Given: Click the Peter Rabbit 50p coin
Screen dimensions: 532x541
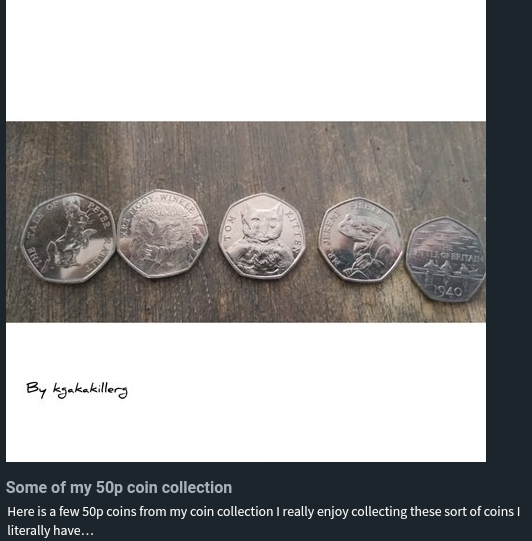Looking at the screenshot, I should [68, 238].
